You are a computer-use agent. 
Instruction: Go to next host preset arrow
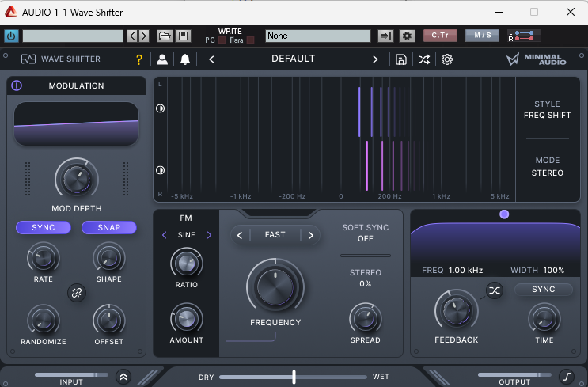point(144,36)
